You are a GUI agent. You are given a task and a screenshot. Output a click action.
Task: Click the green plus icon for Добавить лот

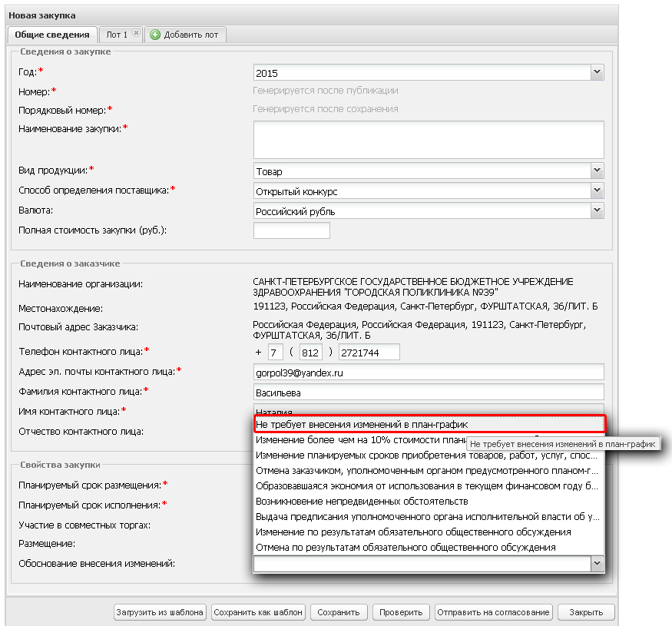click(155, 35)
